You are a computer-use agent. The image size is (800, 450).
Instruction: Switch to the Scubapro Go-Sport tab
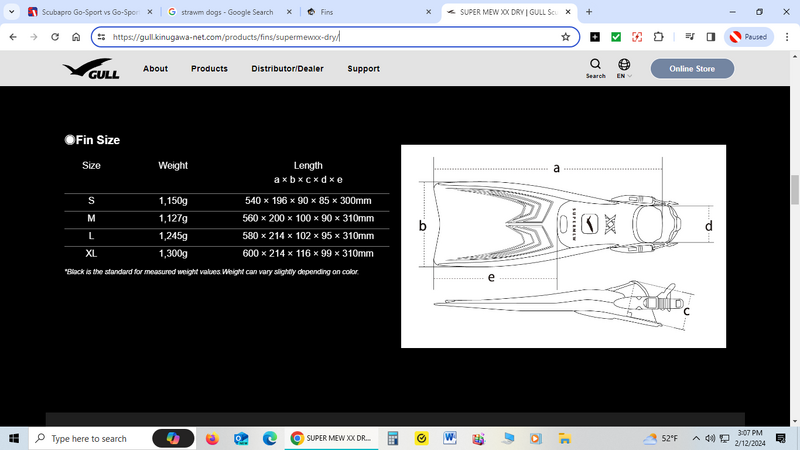80,12
